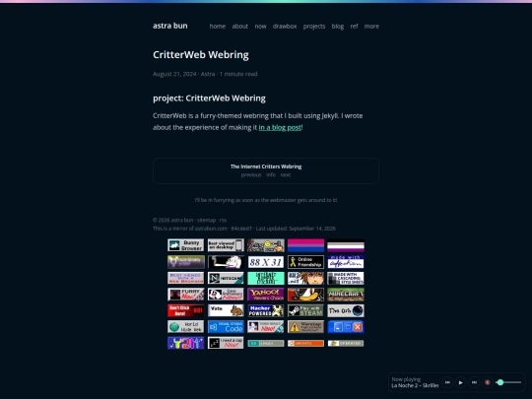
Task: Click the blue window buttons badge
Action: coord(346,327)
